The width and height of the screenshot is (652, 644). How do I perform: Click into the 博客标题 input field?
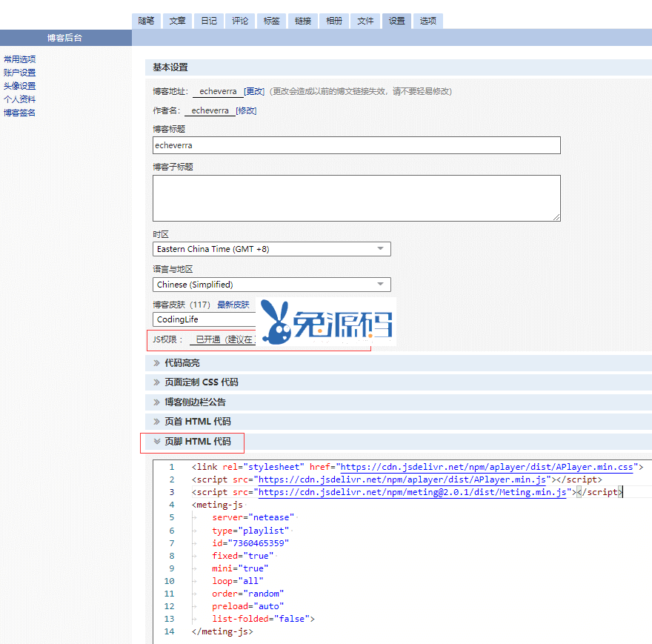tap(356, 145)
